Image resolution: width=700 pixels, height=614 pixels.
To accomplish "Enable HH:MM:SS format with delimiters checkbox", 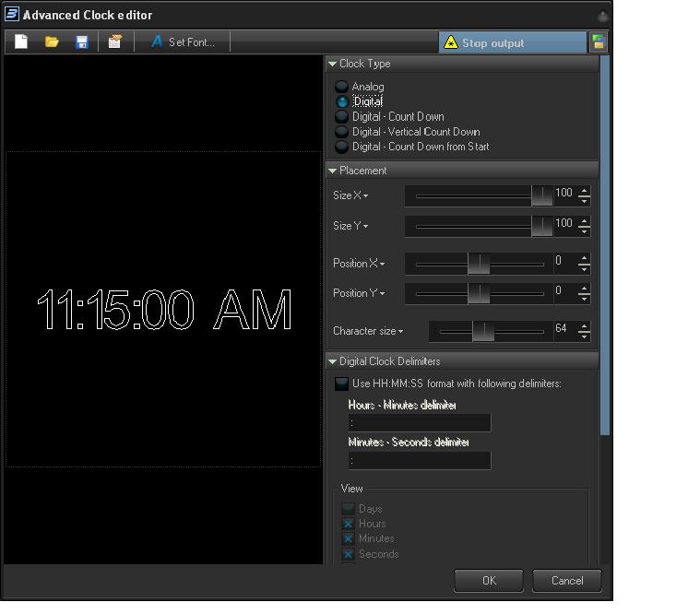I will 342,384.
